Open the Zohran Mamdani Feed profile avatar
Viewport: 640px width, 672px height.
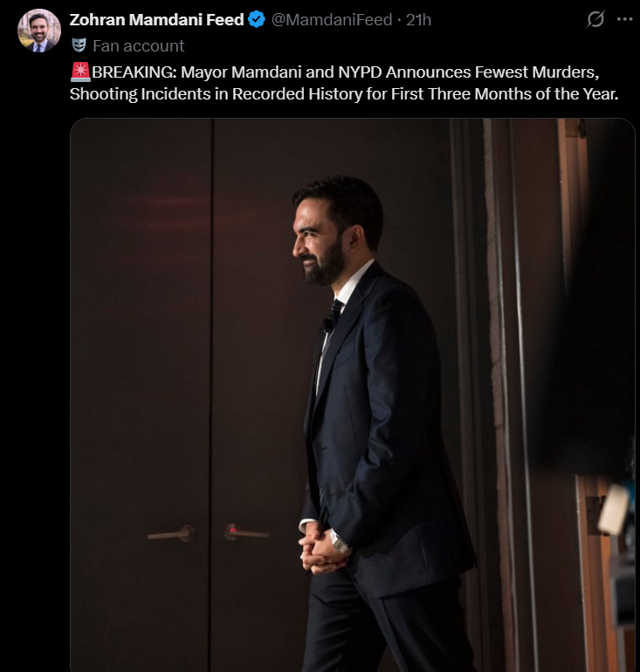(x=39, y=31)
